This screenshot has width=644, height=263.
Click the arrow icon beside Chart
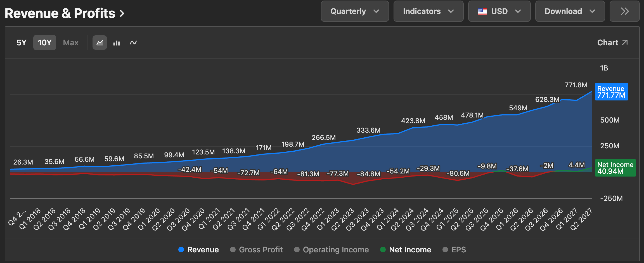coord(625,43)
